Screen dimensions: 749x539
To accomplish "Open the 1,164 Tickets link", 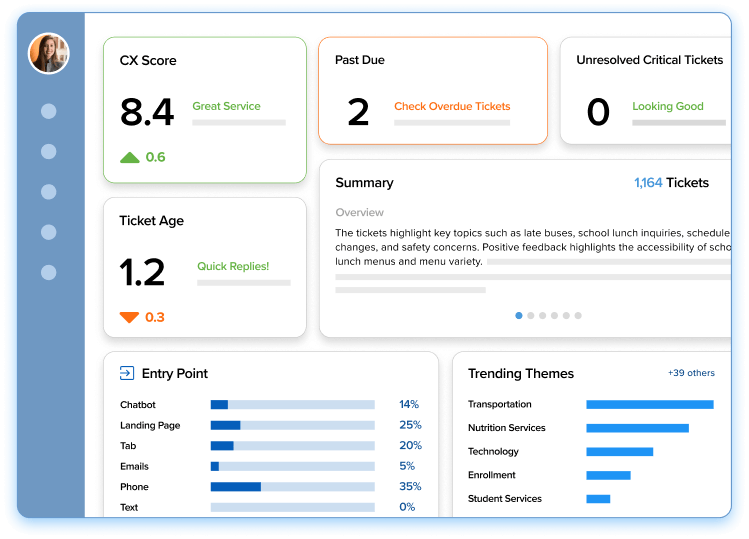I will (671, 183).
